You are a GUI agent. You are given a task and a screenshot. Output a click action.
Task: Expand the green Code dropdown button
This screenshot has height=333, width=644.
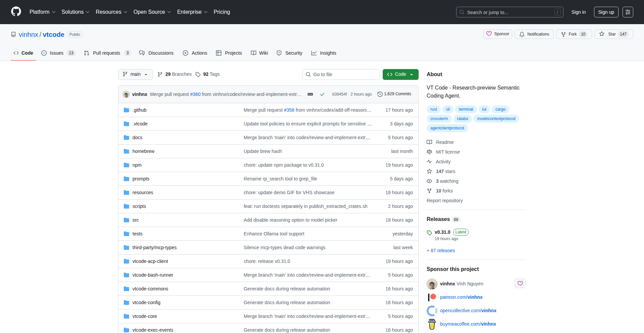pos(400,74)
